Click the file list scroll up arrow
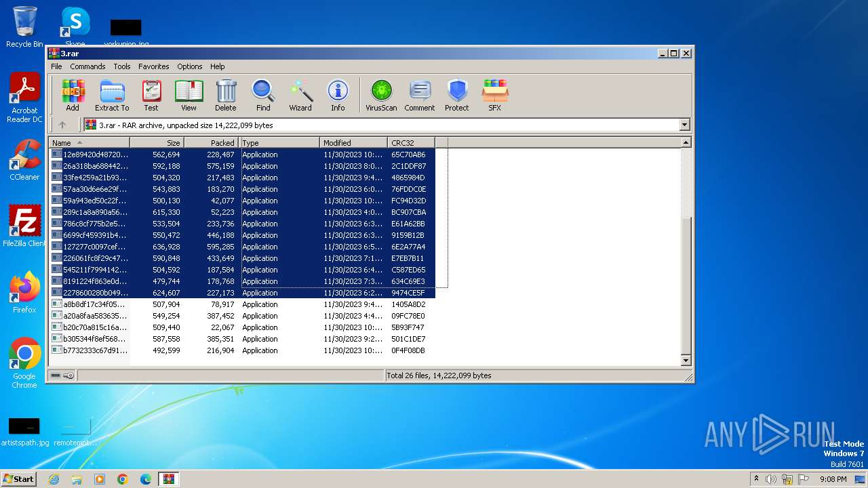This screenshot has height=488, width=868. pyautogui.click(x=686, y=142)
